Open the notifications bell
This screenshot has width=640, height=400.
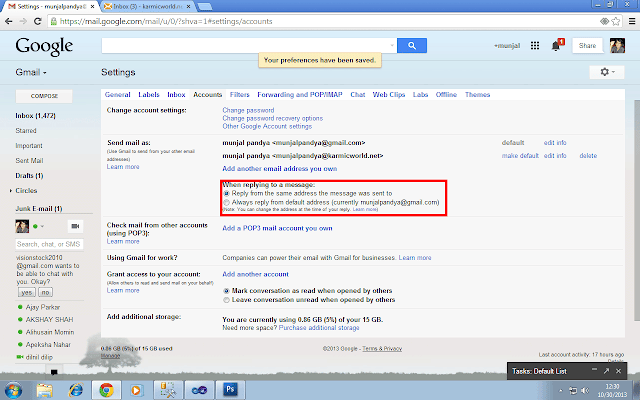(x=556, y=45)
